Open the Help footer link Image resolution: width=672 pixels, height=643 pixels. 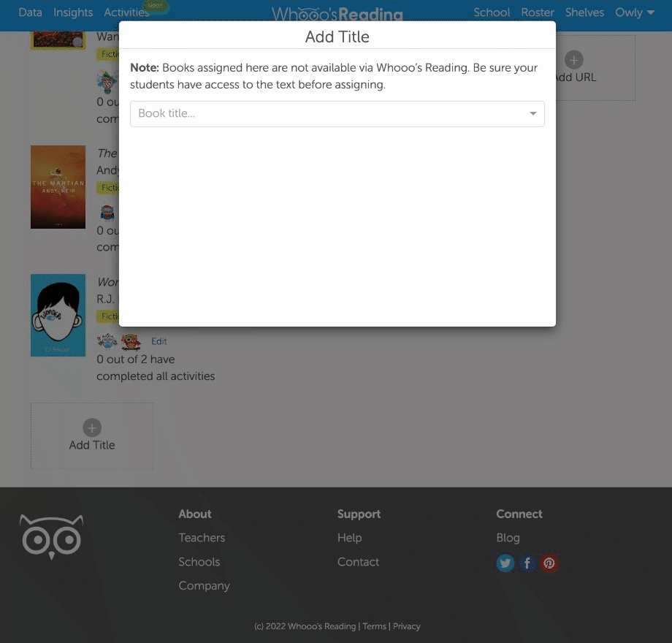click(x=349, y=538)
